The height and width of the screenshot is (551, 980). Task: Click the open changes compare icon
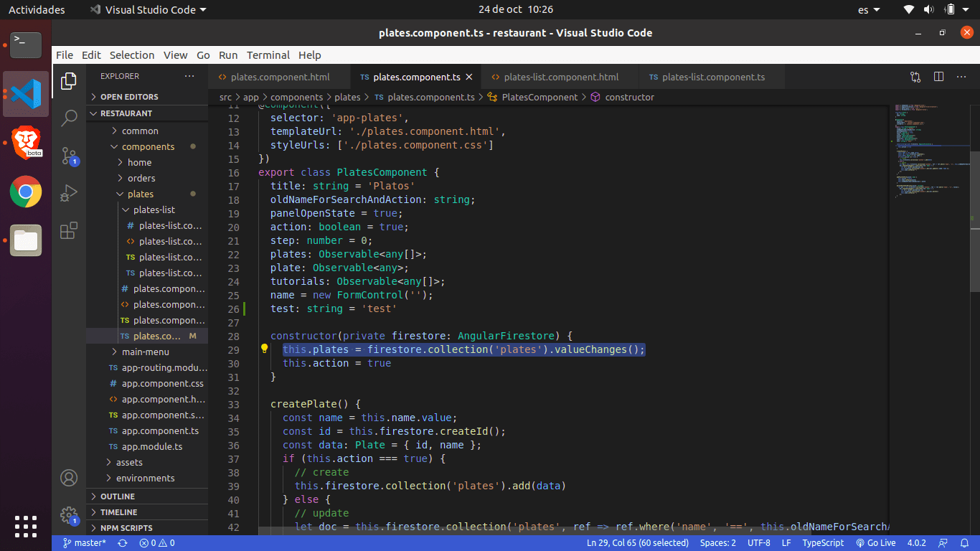click(x=915, y=77)
